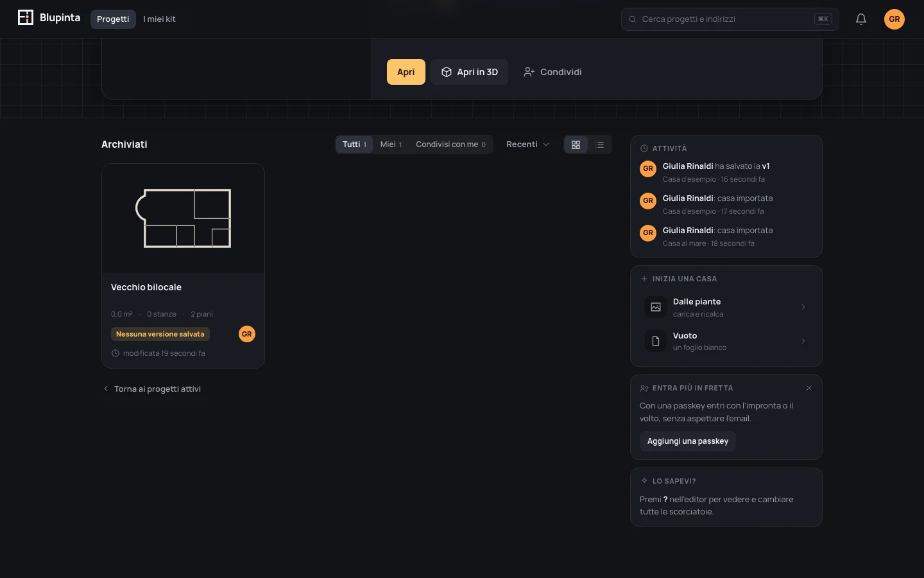Go to I miei kit
The width and height of the screenshot is (924, 578).
[x=159, y=19]
